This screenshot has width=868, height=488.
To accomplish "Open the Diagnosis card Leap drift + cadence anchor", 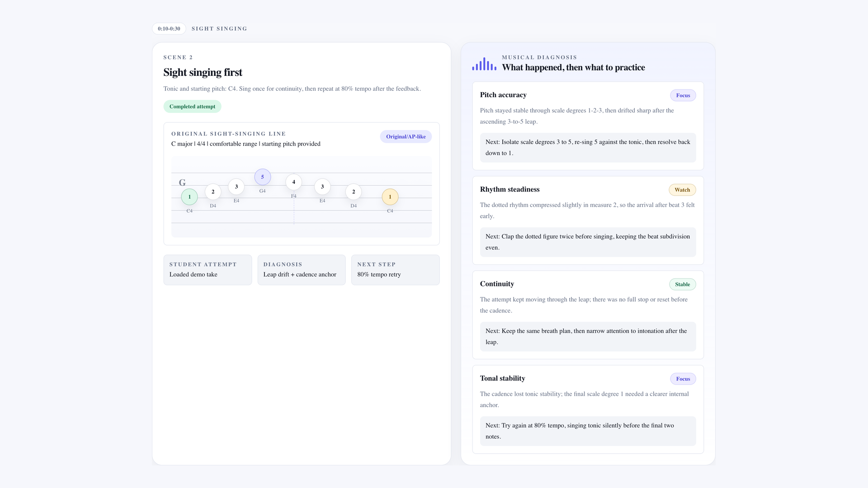I will click(302, 270).
